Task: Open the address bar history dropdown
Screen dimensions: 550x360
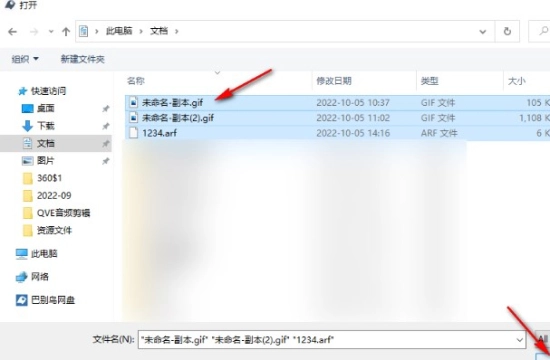Action: [x=483, y=32]
